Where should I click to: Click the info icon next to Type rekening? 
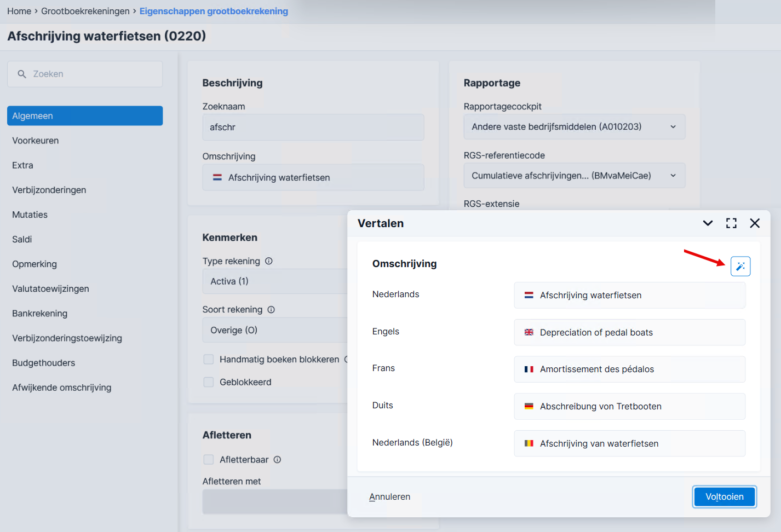pos(269,261)
